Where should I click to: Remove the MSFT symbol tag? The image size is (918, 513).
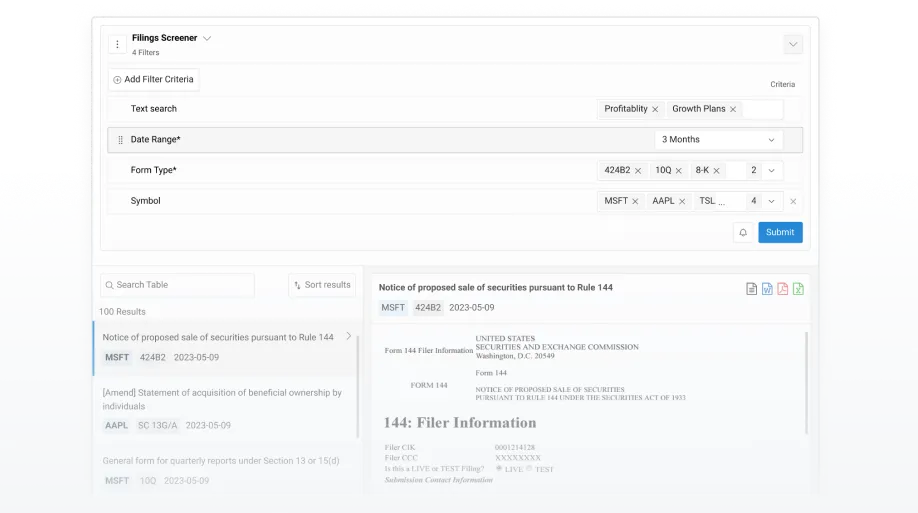pos(635,201)
